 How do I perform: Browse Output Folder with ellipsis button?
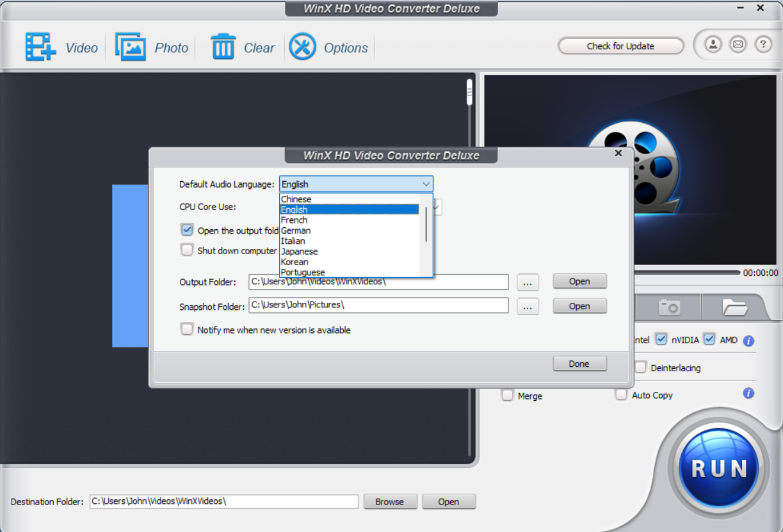point(528,282)
